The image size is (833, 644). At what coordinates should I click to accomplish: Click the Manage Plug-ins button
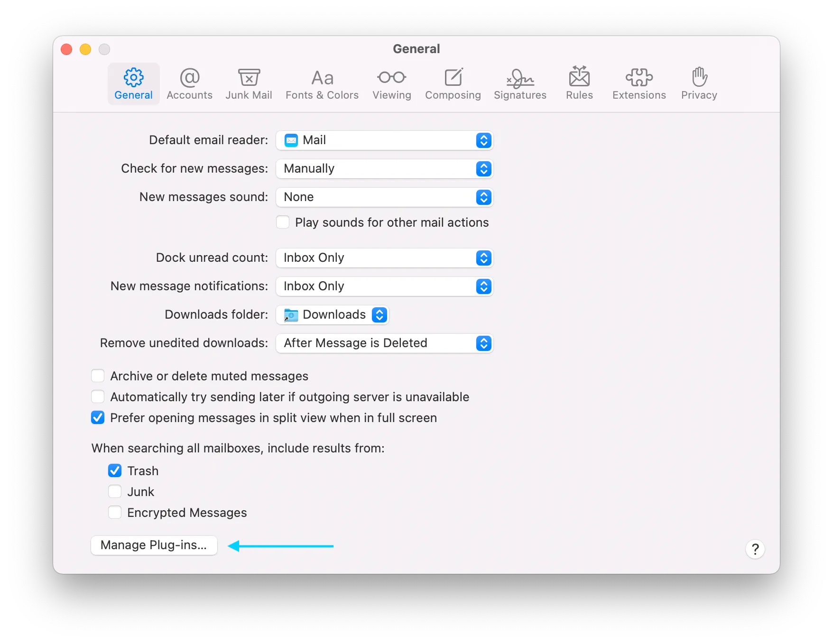[x=154, y=545]
